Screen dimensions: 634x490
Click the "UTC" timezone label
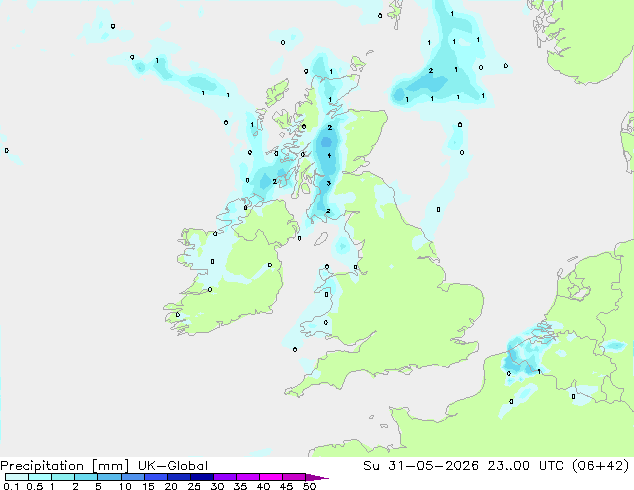(551, 466)
